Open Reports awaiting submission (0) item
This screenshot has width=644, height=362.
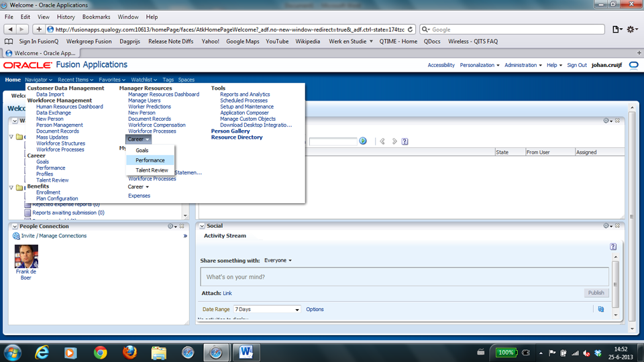[68, 213]
